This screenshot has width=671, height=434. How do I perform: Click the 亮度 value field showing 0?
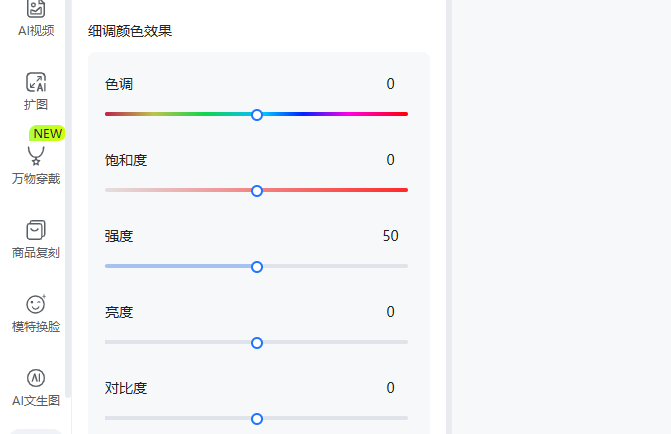click(390, 312)
